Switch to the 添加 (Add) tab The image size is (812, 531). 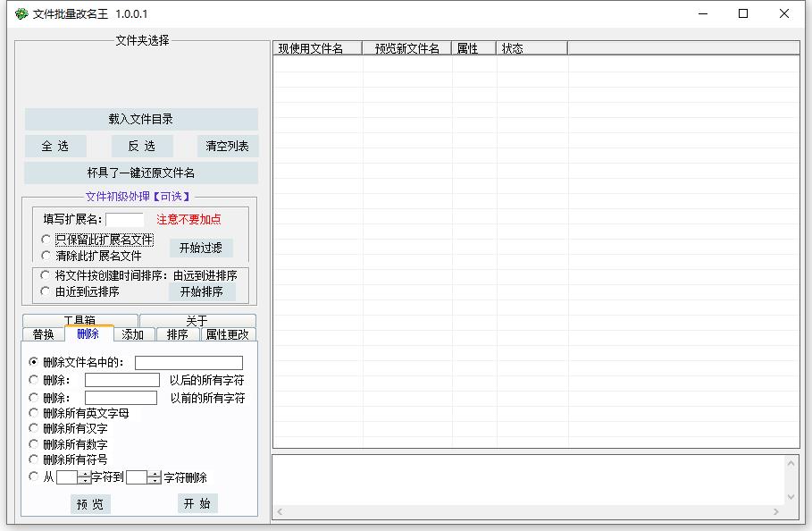click(131, 334)
